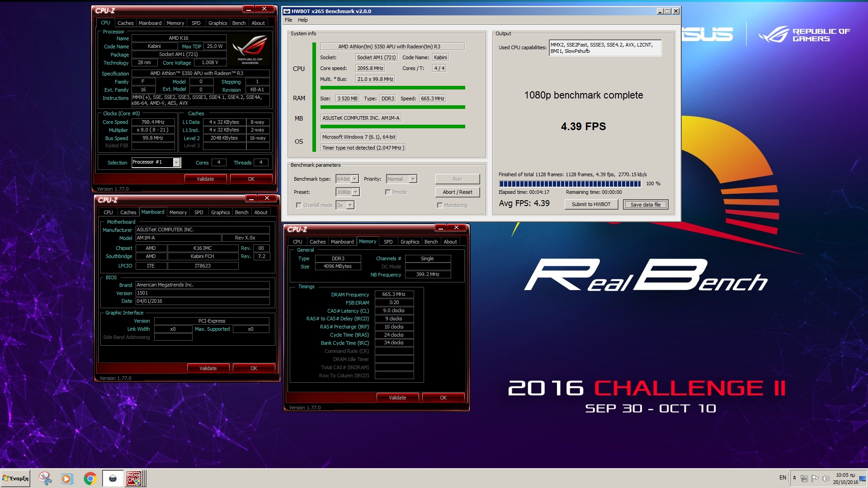The width and height of the screenshot is (868, 488).
Task: Toggle the Overkill mode checkbox
Action: pyautogui.click(x=299, y=205)
